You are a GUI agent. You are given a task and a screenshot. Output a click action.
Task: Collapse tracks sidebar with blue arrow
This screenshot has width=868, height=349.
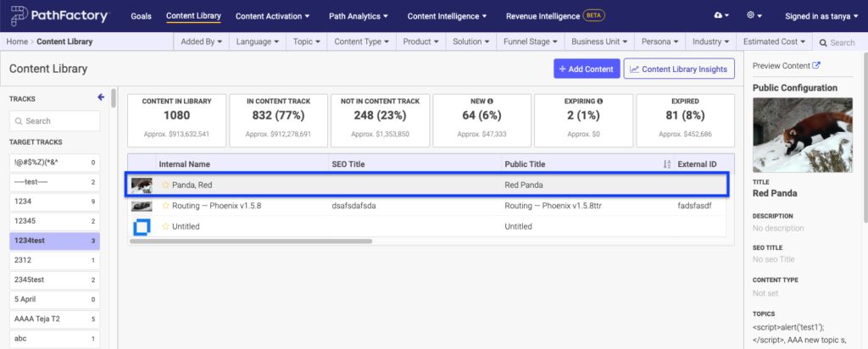pyautogui.click(x=101, y=97)
